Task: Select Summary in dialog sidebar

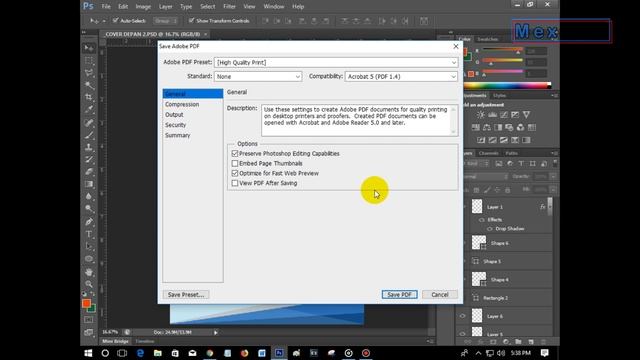Action: click(178, 135)
